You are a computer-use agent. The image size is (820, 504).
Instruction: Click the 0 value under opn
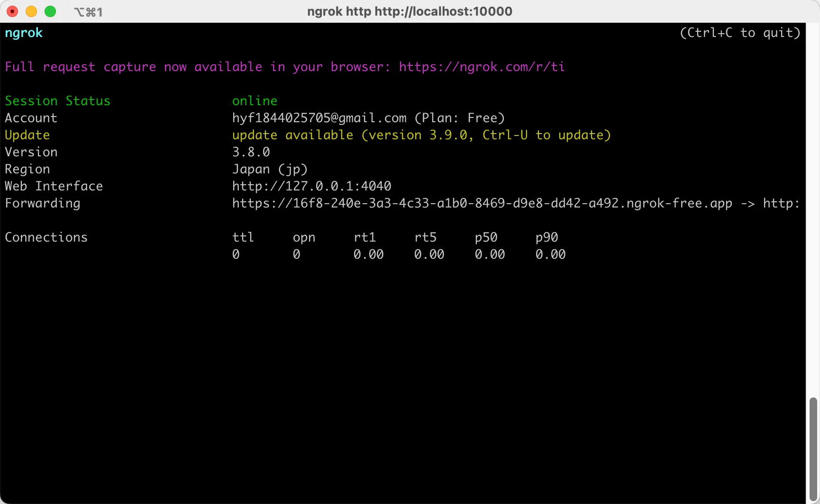(x=296, y=254)
